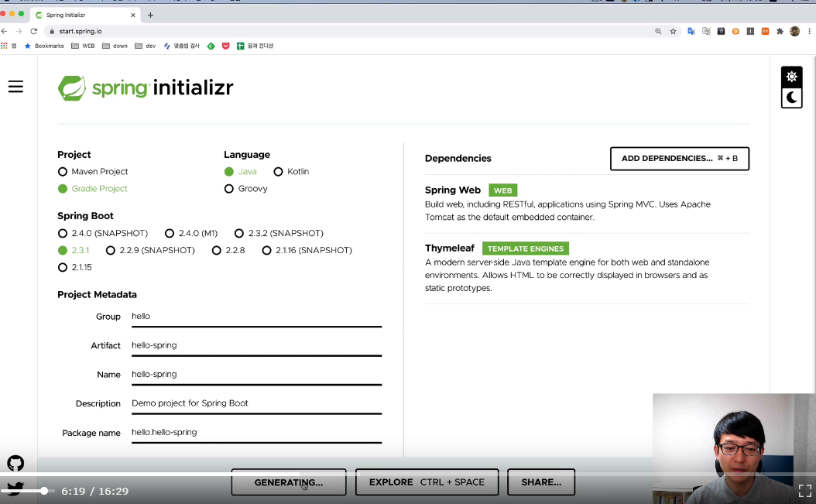Image resolution: width=816 pixels, height=504 pixels.
Task: Close the Spring Initializr tab
Action: click(132, 15)
